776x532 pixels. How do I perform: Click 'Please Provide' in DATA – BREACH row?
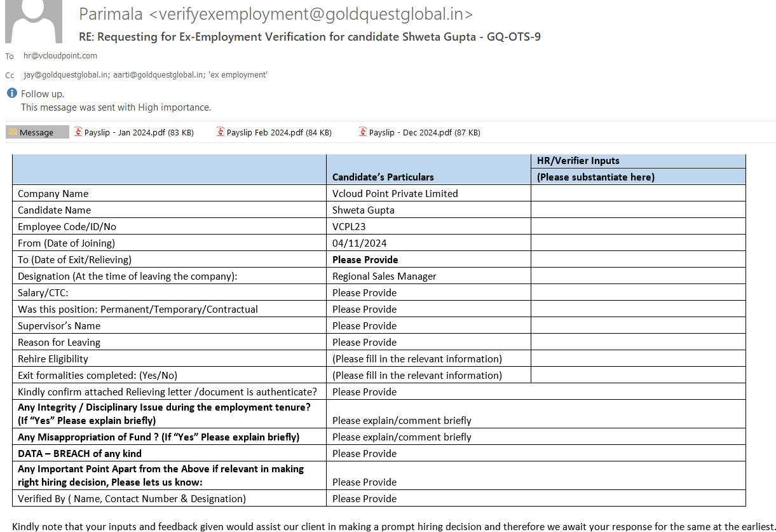click(x=365, y=454)
